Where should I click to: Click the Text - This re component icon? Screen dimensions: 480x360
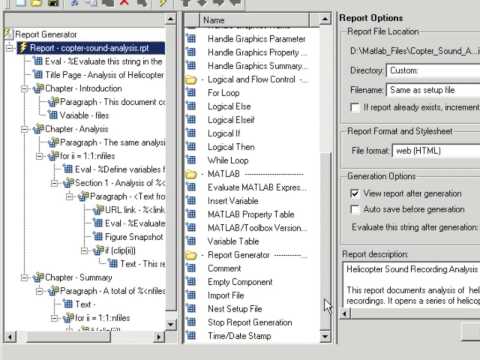click(x=113, y=264)
